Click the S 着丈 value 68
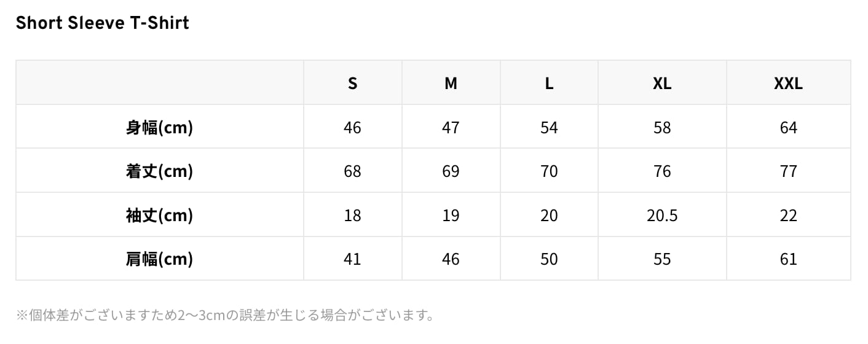Screen dimensions: 868x344 (352, 171)
